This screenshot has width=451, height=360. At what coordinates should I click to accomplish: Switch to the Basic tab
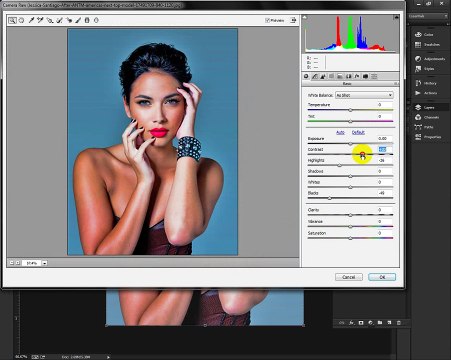(306, 76)
